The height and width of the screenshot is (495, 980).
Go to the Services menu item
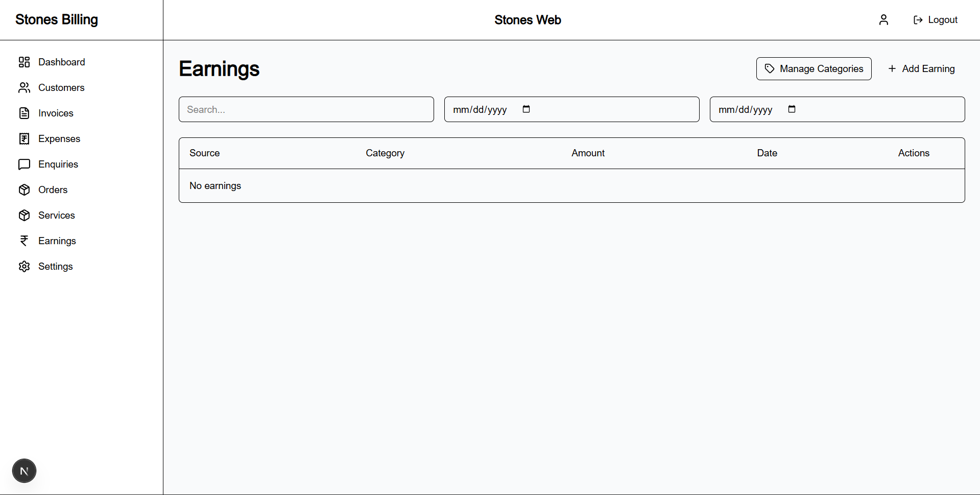[x=56, y=216]
